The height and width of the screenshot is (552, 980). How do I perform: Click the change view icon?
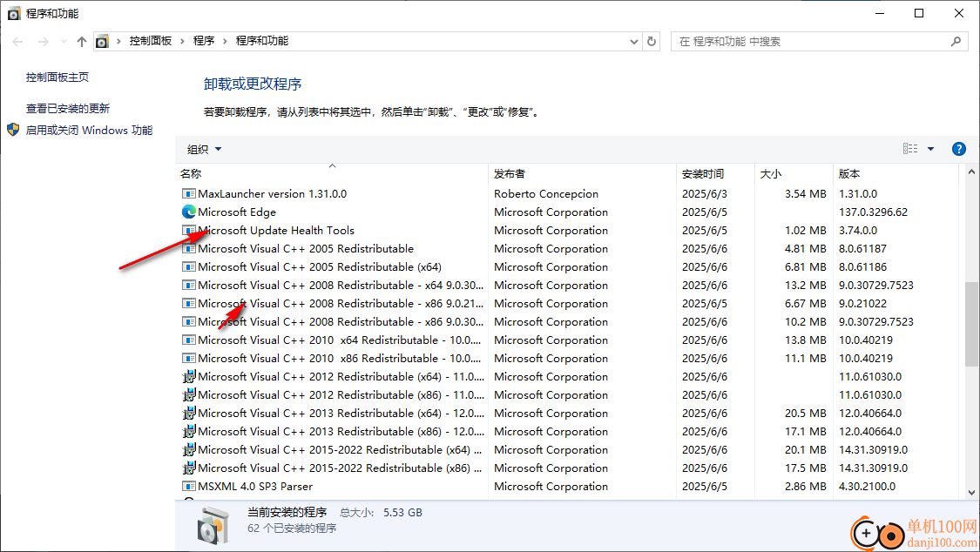click(x=910, y=149)
